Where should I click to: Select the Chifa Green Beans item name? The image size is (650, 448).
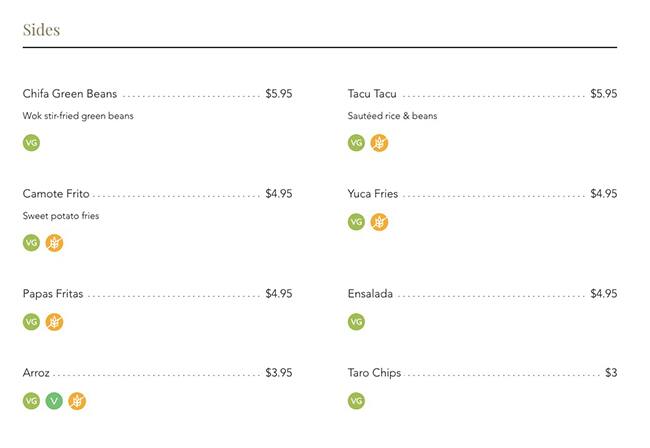coord(70,94)
